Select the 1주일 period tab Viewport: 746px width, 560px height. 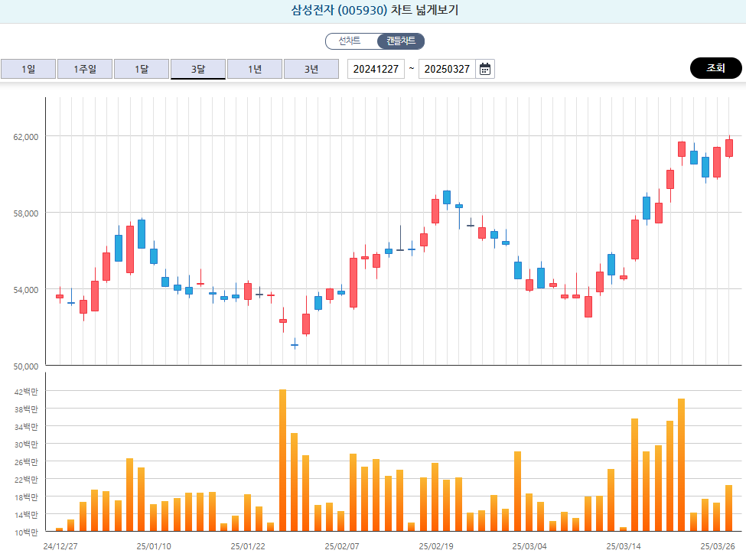click(x=85, y=69)
